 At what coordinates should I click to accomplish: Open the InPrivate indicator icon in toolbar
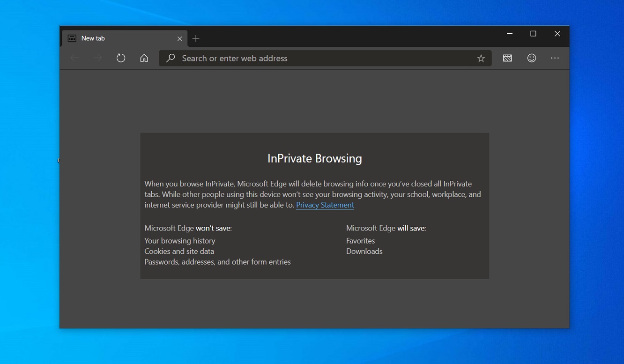pos(507,58)
